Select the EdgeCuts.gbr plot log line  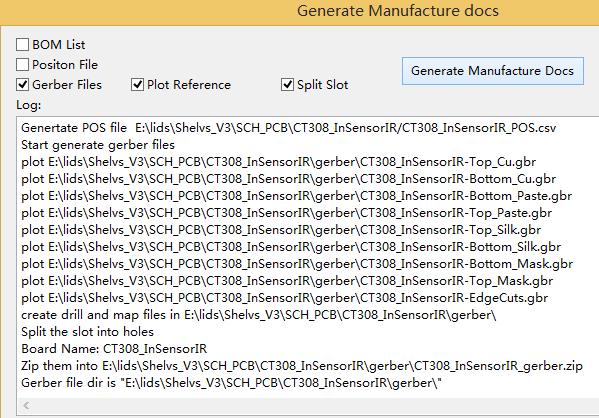[285, 298]
